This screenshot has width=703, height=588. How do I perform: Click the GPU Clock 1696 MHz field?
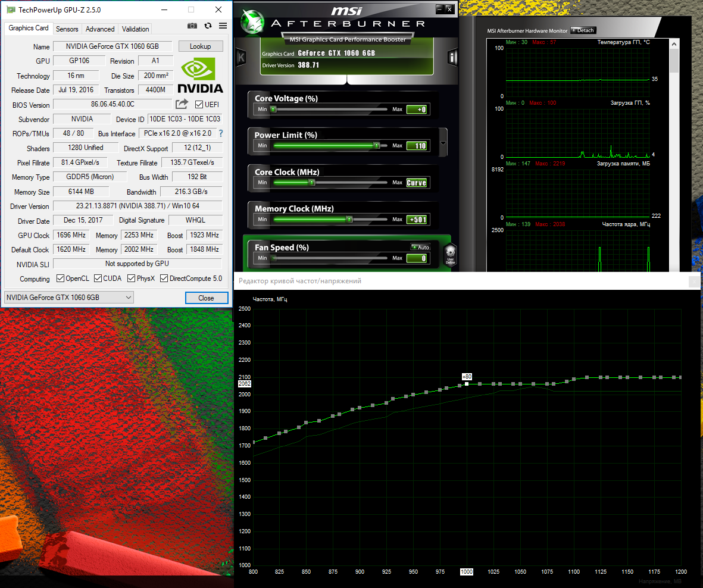click(x=71, y=235)
